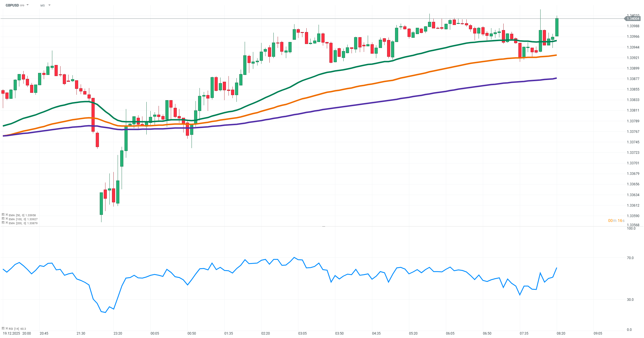Screen dimensions: 644x338
Task: Click the current price tag 1.34004
Action: tap(633, 19)
